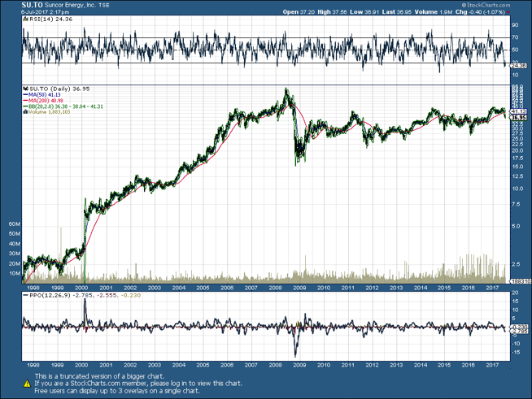Screen dimensions: 532x399
Task: Click the 2009 label under the PPO panel
Action: pyautogui.click(x=299, y=366)
